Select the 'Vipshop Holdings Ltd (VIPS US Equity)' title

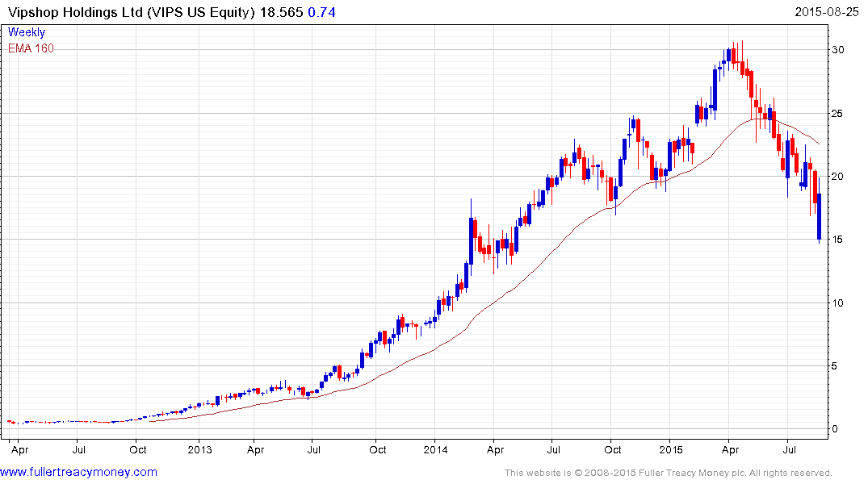coord(131,12)
